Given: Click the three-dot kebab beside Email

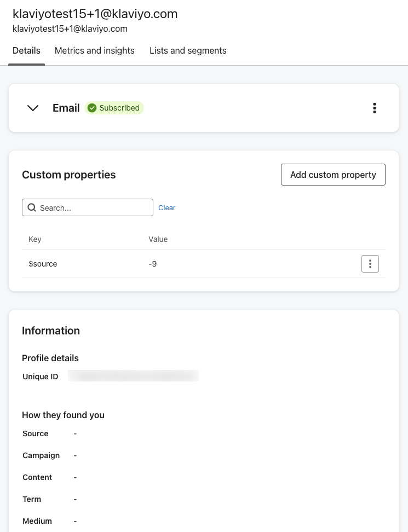Looking at the screenshot, I should 375,108.
